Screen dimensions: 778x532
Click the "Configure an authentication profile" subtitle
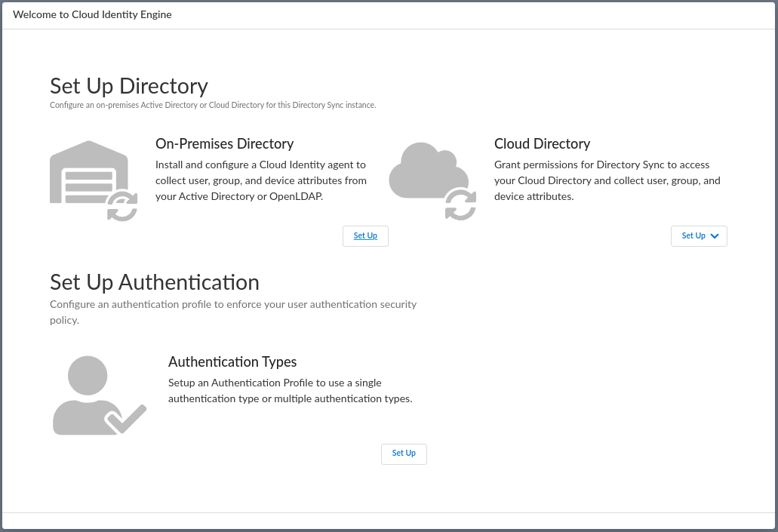pyautogui.click(x=233, y=312)
